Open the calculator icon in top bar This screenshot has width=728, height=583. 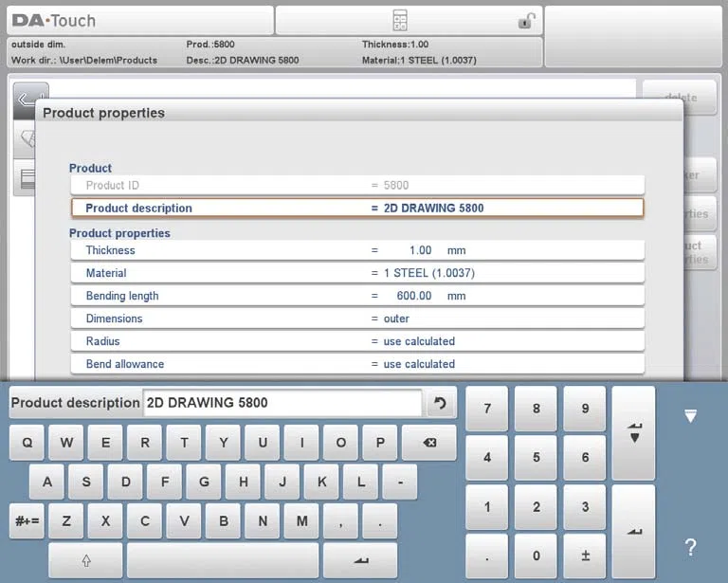coord(400,21)
